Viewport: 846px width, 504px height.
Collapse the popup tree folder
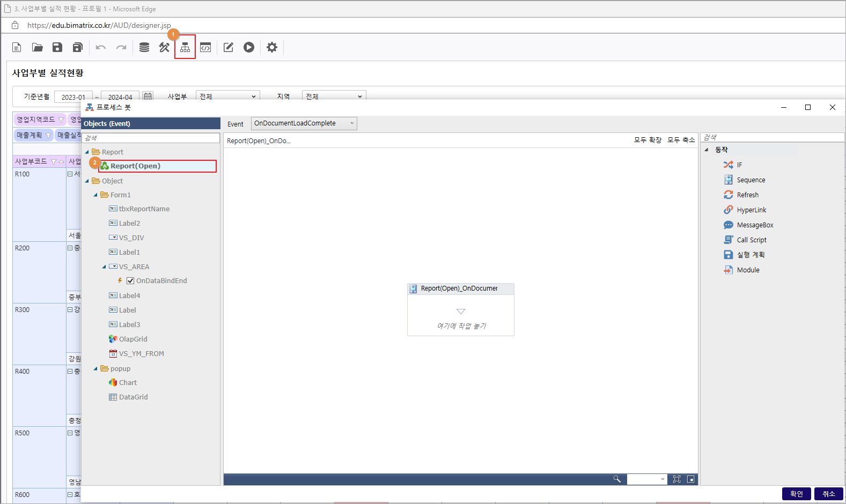(95, 369)
